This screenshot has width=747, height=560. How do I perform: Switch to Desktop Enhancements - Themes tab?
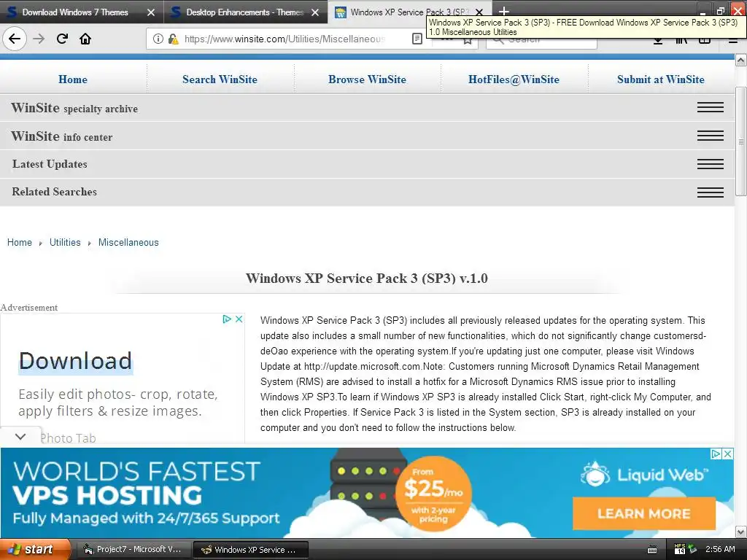point(245,12)
